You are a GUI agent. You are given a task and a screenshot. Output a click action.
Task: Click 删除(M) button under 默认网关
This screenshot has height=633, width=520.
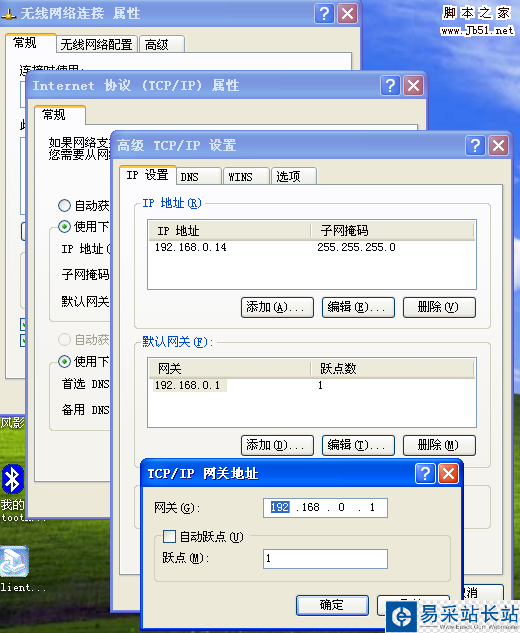(439, 445)
